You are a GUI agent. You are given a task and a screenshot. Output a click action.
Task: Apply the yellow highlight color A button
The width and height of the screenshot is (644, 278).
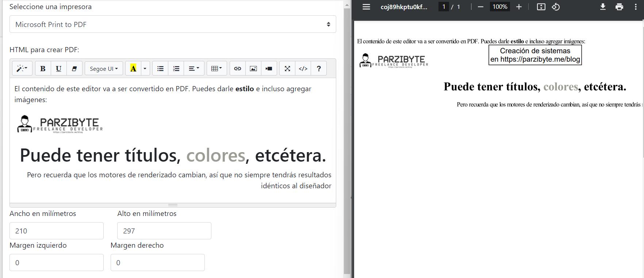click(x=133, y=69)
